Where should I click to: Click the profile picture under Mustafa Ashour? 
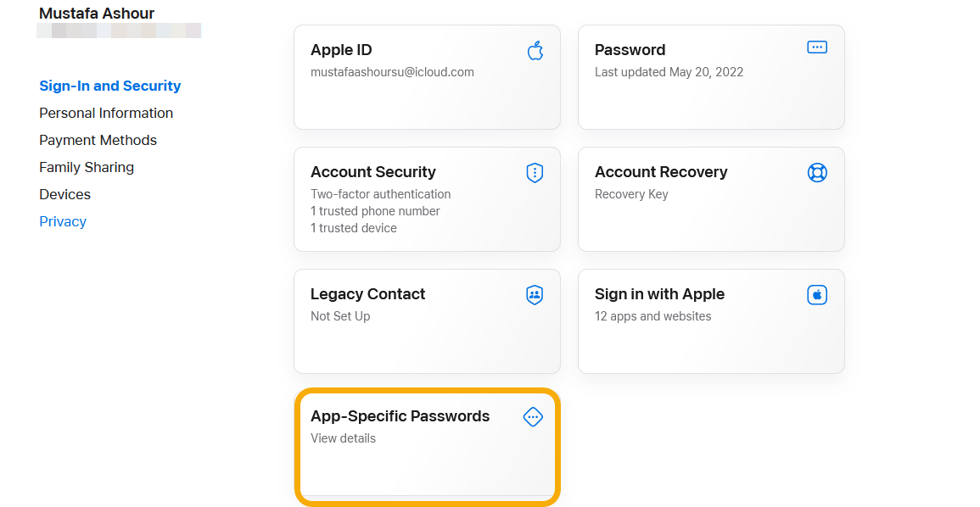coord(119,31)
